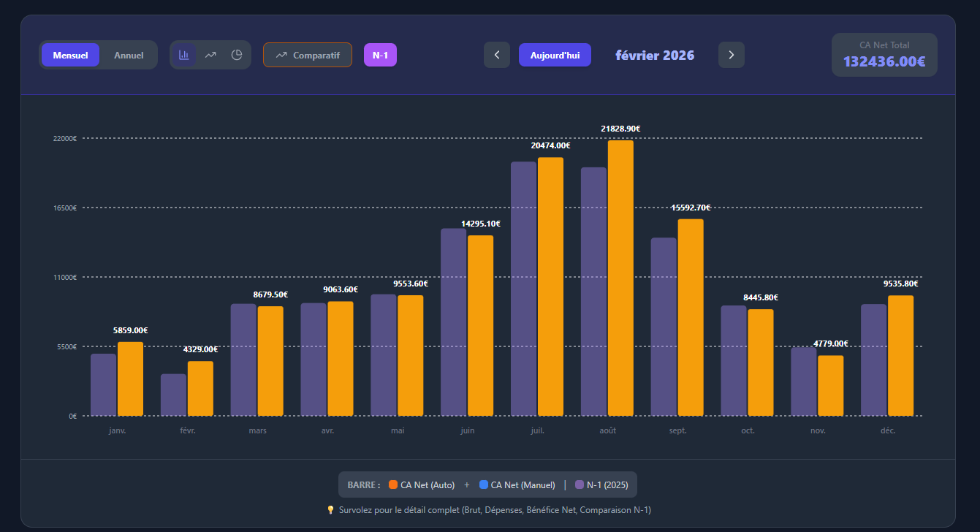This screenshot has height=532, width=980.
Task: Switch to the Annuel tab
Action: 129,55
